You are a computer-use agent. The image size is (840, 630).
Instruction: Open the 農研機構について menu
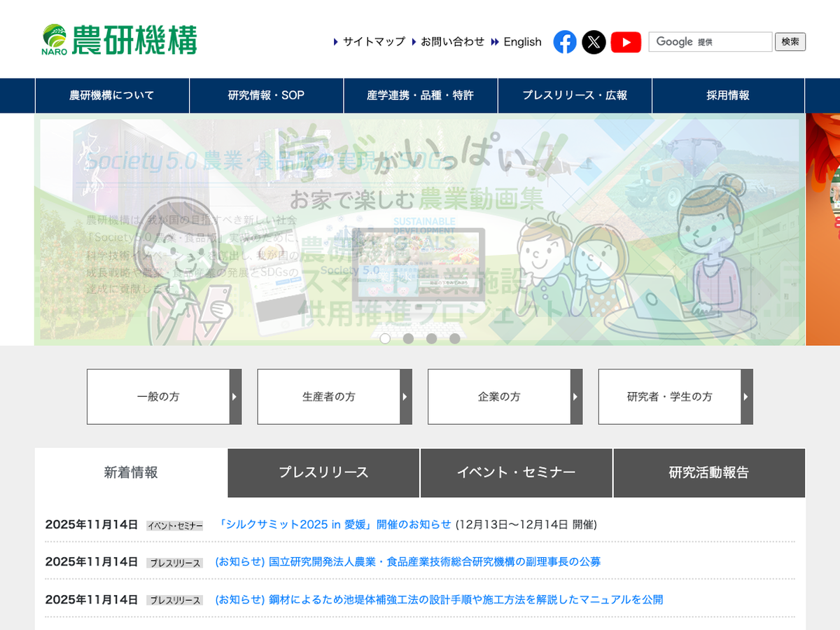coord(112,95)
